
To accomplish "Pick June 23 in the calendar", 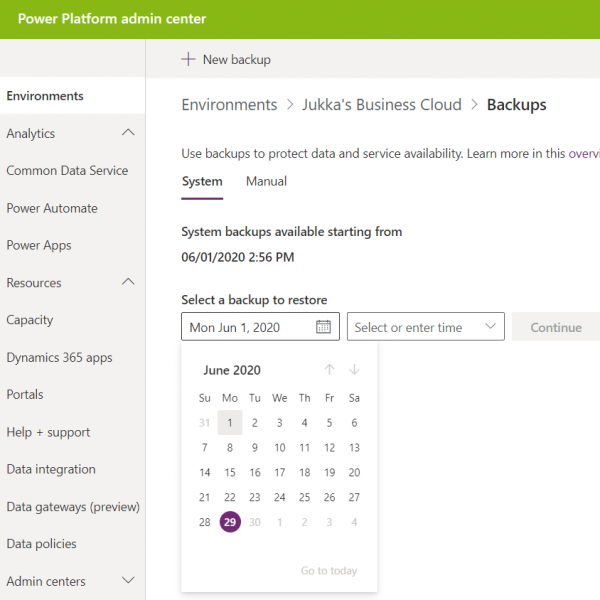I will tap(255, 497).
